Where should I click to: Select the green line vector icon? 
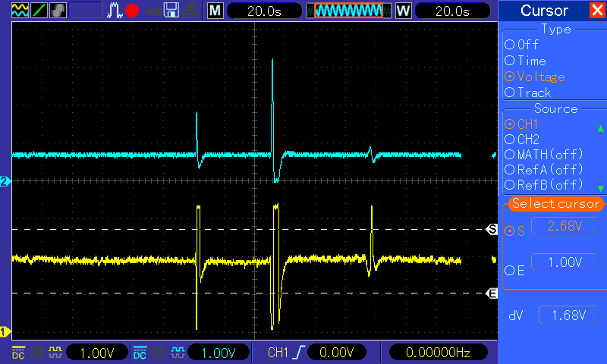[39, 11]
